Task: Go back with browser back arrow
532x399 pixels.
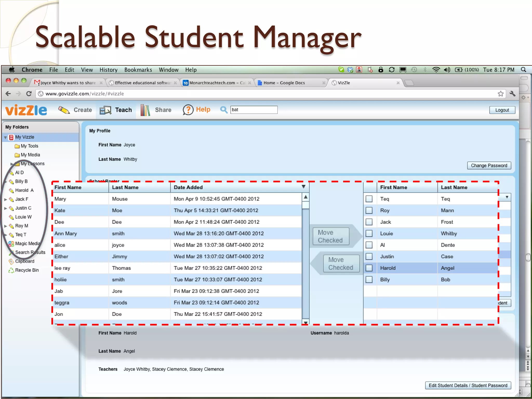Action: (8, 94)
